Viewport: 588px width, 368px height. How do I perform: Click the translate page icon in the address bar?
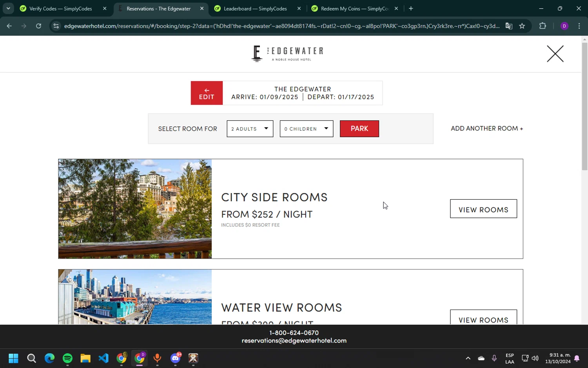509,26
